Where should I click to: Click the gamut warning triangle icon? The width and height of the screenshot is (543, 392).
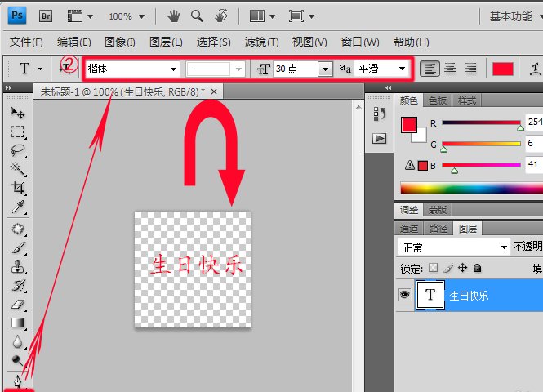[410, 165]
